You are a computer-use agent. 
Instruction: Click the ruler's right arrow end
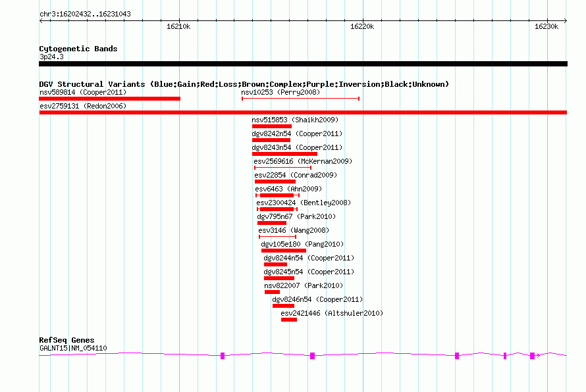(565, 20)
